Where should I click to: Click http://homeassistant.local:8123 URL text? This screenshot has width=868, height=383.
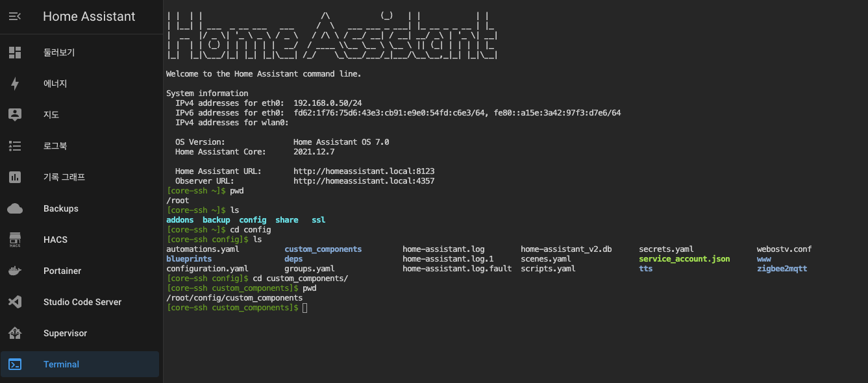point(364,171)
